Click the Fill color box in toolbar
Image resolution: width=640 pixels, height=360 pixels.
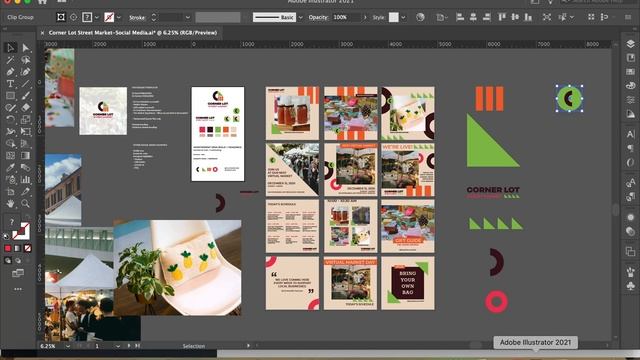(12, 222)
